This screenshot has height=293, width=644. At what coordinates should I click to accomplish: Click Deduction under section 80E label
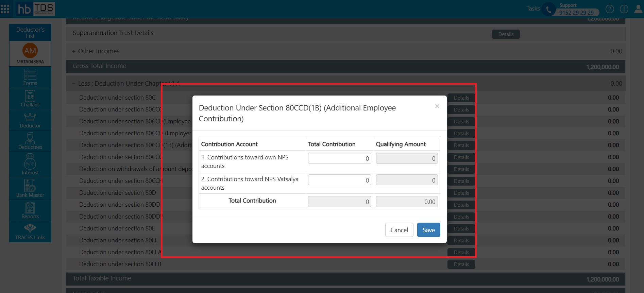[x=117, y=228]
